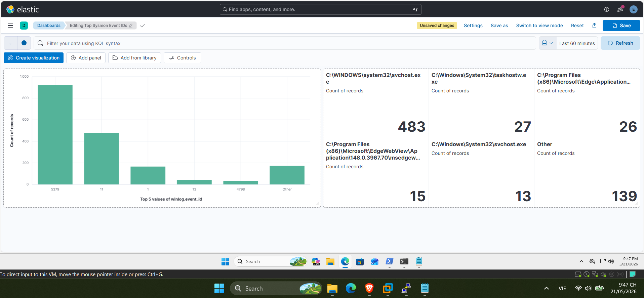Viewport: 644px width, 298px height.
Task: Click the green D space avatar
Action: (24, 26)
